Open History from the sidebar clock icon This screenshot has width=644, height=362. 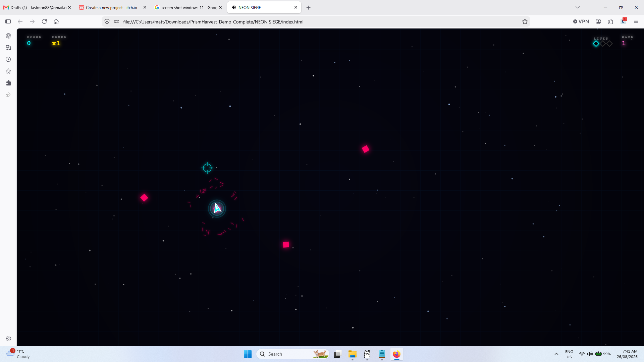[8, 59]
